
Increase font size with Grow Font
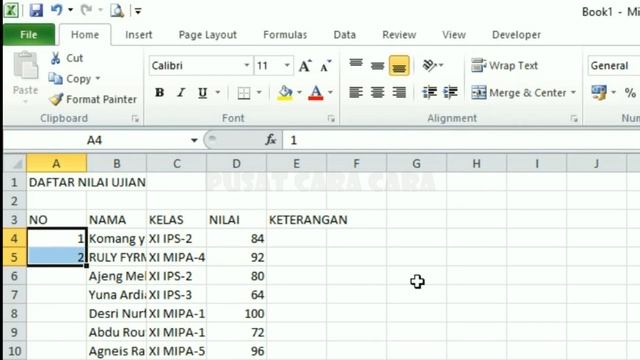[x=305, y=66]
